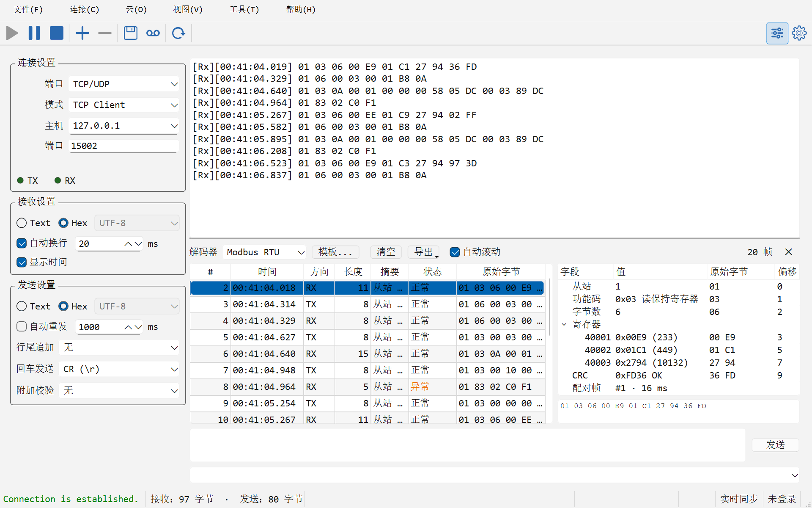
Task: Toggle the settings panel sliders icon
Action: [x=777, y=33]
